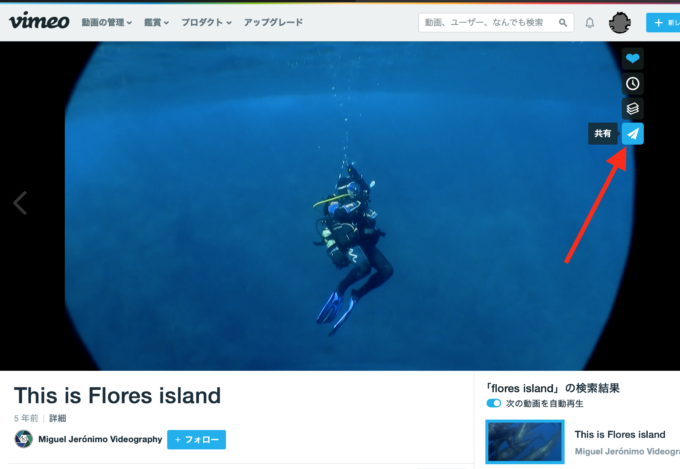The height and width of the screenshot is (469, 680).
Task: Expand the 鑑賞 dropdown menu
Action: pyautogui.click(x=156, y=22)
